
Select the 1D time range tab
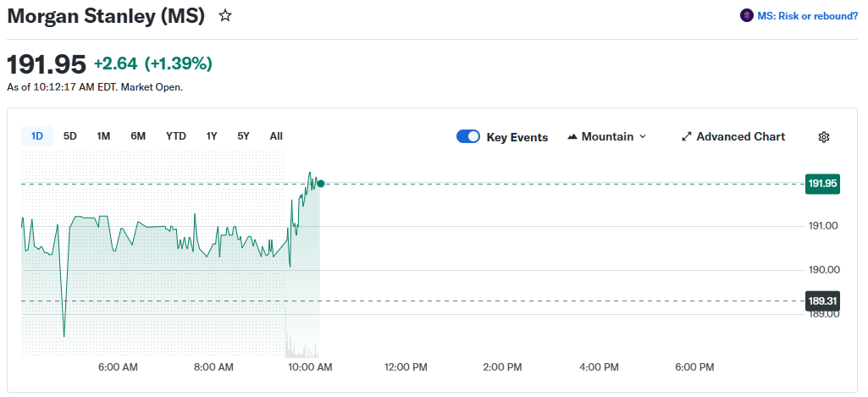click(37, 136)
